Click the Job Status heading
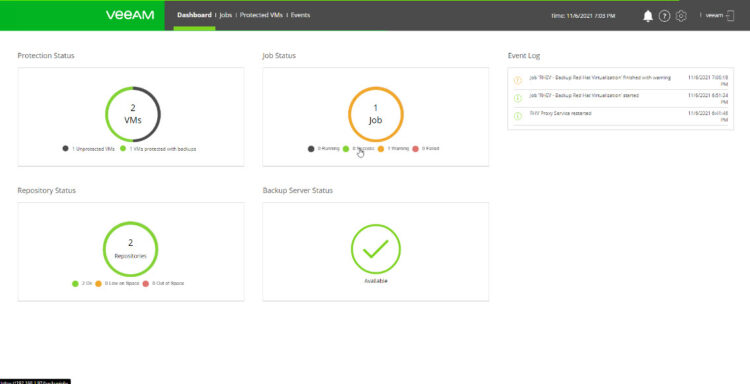The image size is (750, 384). pyautogui.click(x=279, y=55)
